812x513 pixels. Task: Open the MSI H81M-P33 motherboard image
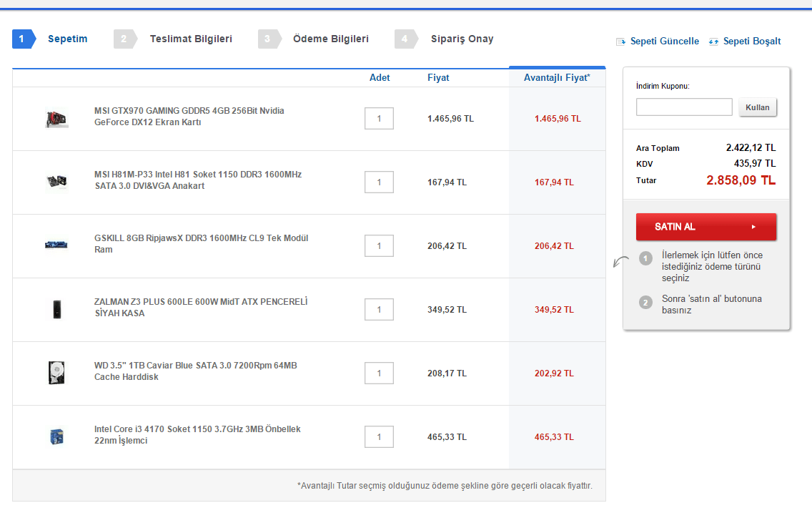[x=56, y=182]
